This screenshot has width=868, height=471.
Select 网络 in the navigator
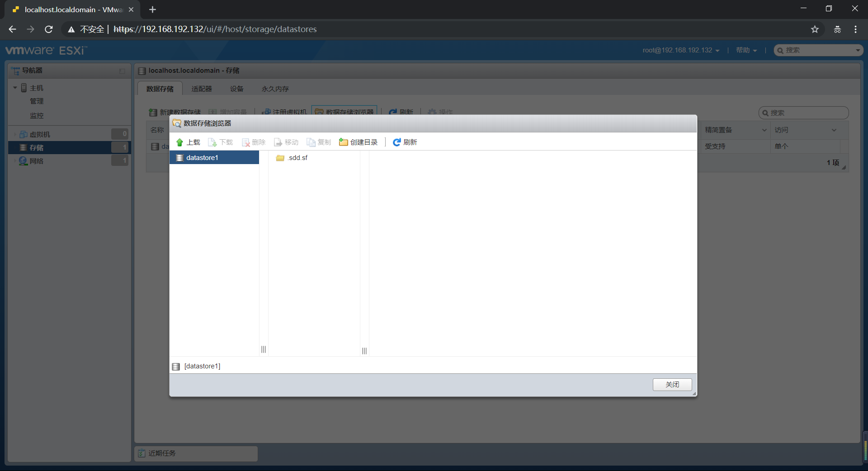pos(37,161)
